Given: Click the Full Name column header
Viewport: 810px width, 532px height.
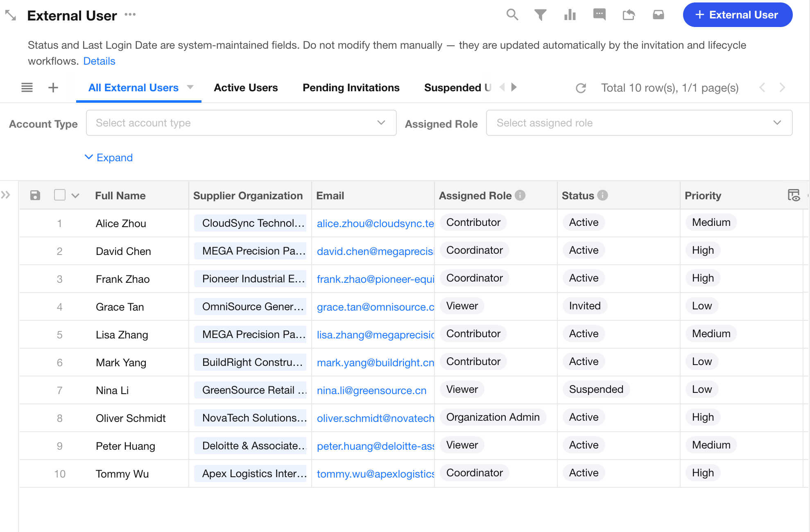Looking at the screenshot, I should point(120,196).
